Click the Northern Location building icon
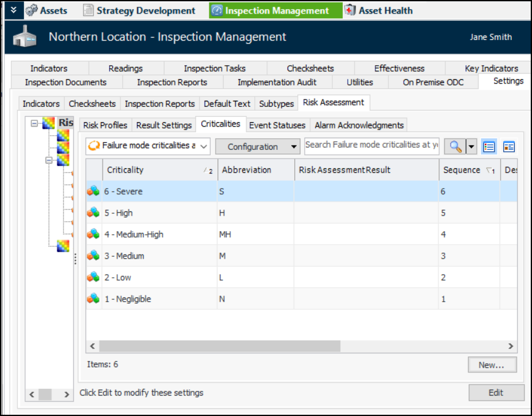The image size is (532, 416). (x=24, y=37)
